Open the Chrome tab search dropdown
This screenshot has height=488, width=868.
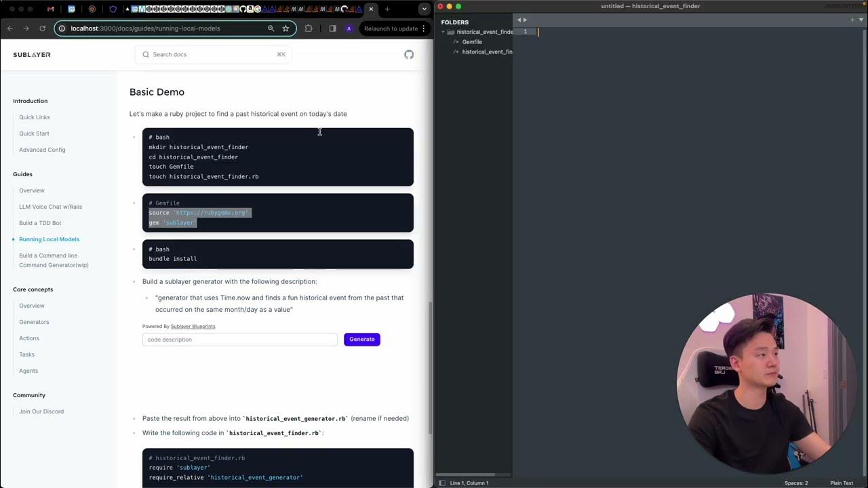point(424,9)
